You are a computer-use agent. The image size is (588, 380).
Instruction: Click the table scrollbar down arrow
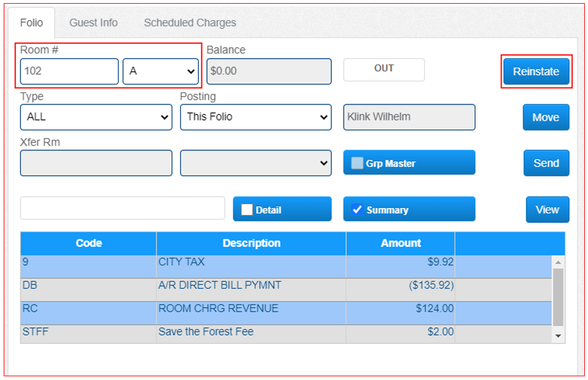pyautogui.click(x=558, y=336)
